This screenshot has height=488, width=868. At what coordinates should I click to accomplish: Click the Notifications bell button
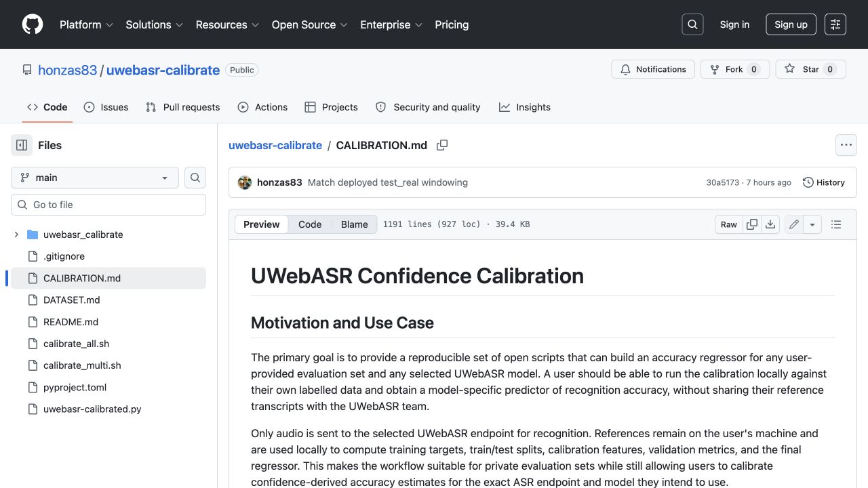654,69
